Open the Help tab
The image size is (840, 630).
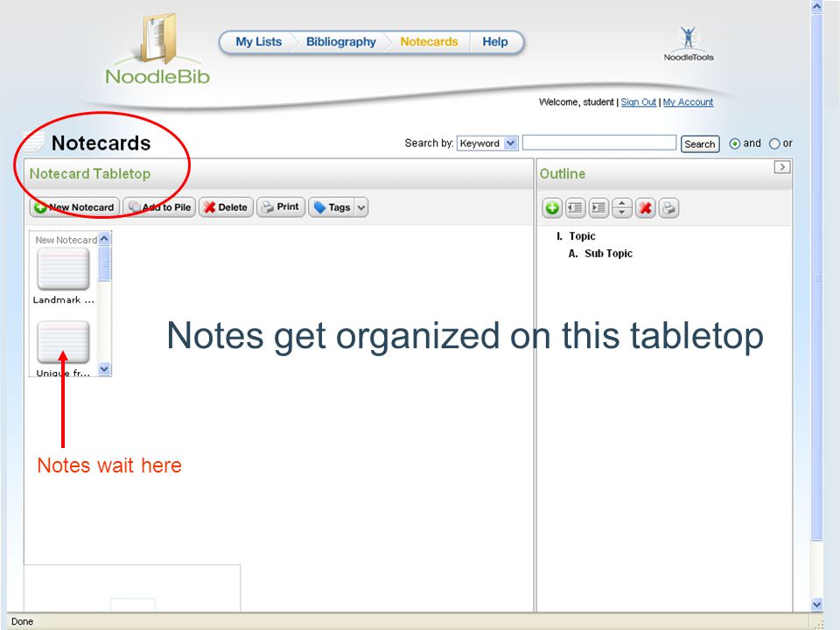[x=495, y=42]
